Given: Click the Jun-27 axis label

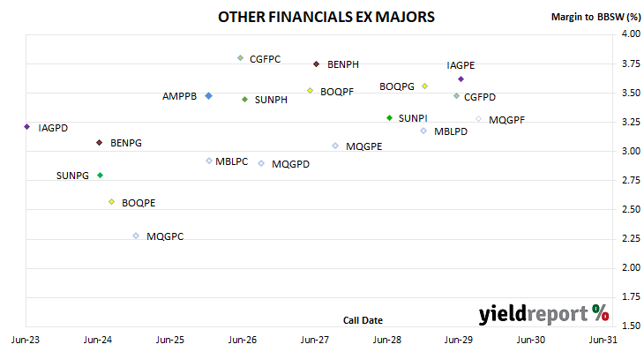Looking at the screenshot, I should (x=315, y=340).
